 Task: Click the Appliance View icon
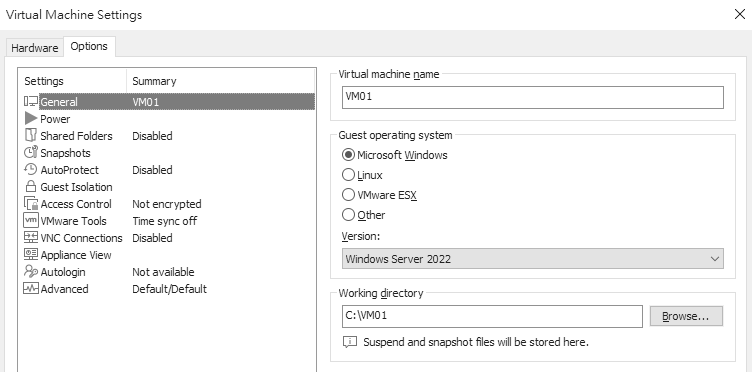point(31,255)
